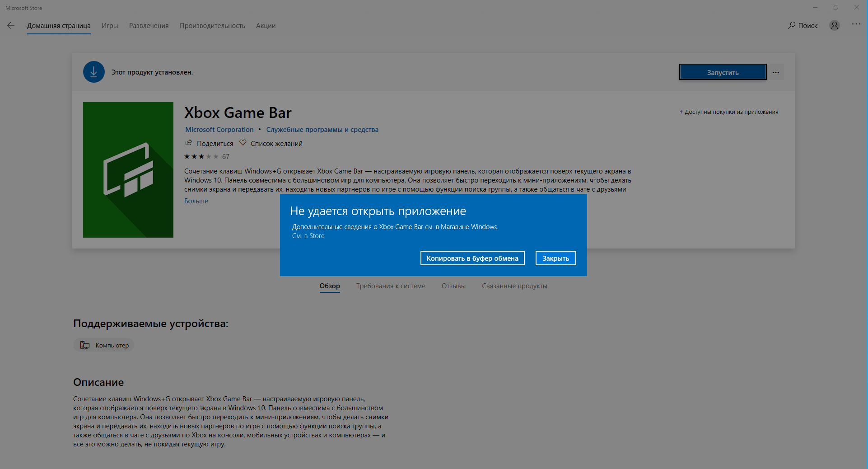Go back with the left arrow icon
Screen dimensions: 868x469
tap(11, 26)
